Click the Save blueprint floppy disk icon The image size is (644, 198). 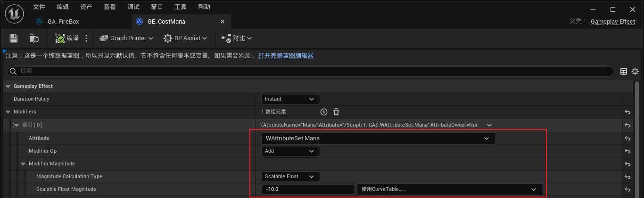pos(14,38)
